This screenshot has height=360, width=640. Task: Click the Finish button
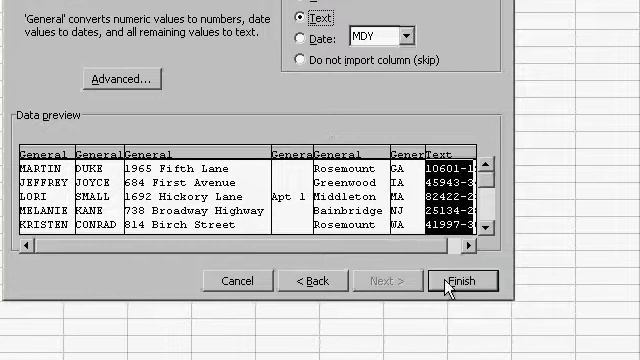[x=463, y=281]
